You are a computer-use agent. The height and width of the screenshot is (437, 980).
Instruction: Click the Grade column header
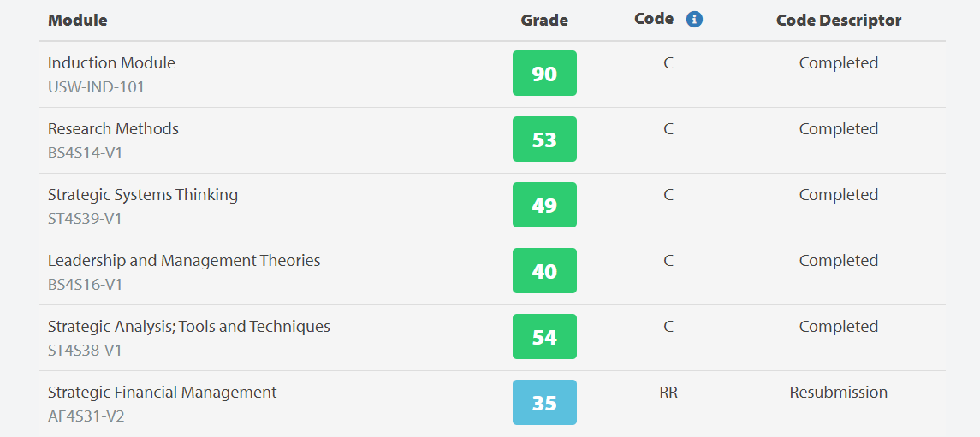tap(544, 20)
